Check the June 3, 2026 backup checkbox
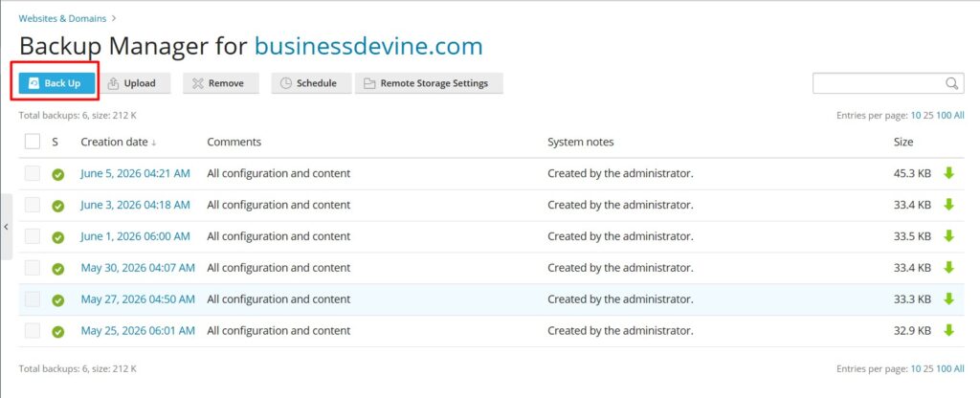This screenshot has width=980, height=398. tap(33, 205)
